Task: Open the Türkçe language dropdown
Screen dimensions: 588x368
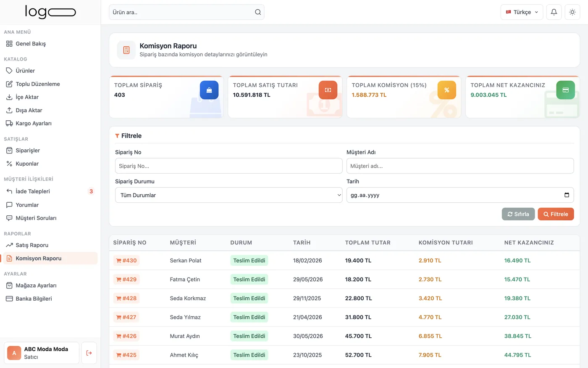Action: 522,12
